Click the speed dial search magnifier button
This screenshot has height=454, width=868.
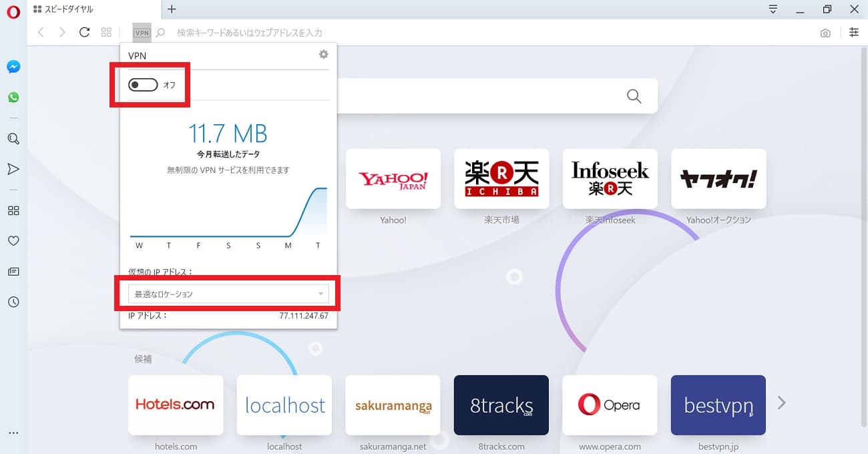(x=634, y=96)
